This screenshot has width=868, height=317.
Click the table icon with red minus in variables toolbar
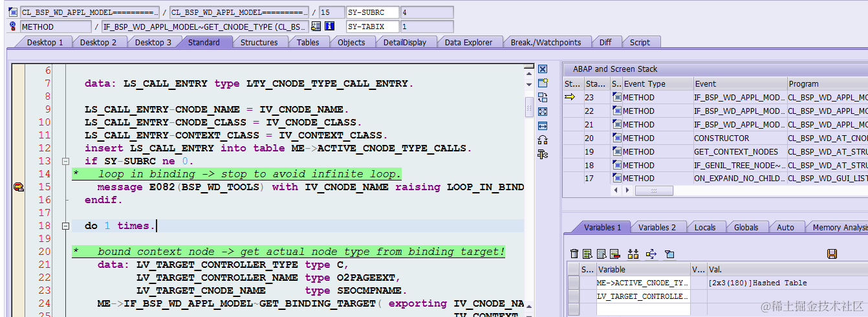[614, 254]
